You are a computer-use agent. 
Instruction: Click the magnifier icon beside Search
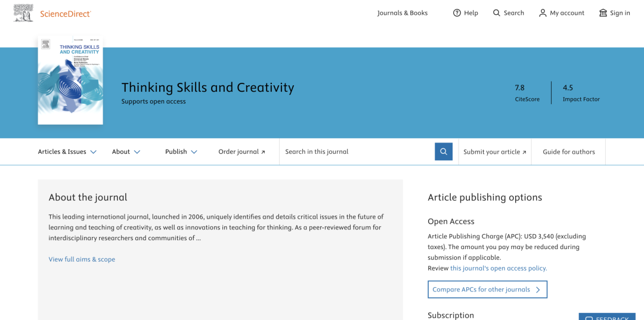(x=497, y=13)
